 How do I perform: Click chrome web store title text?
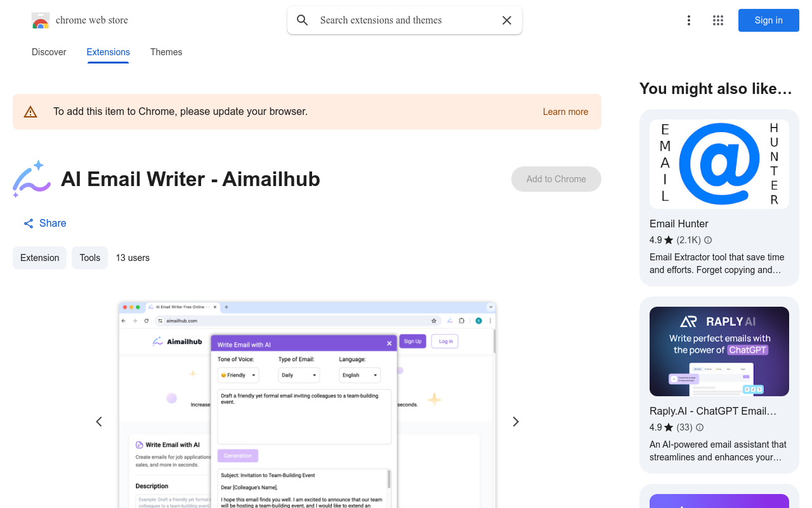(x=92, y=20)
